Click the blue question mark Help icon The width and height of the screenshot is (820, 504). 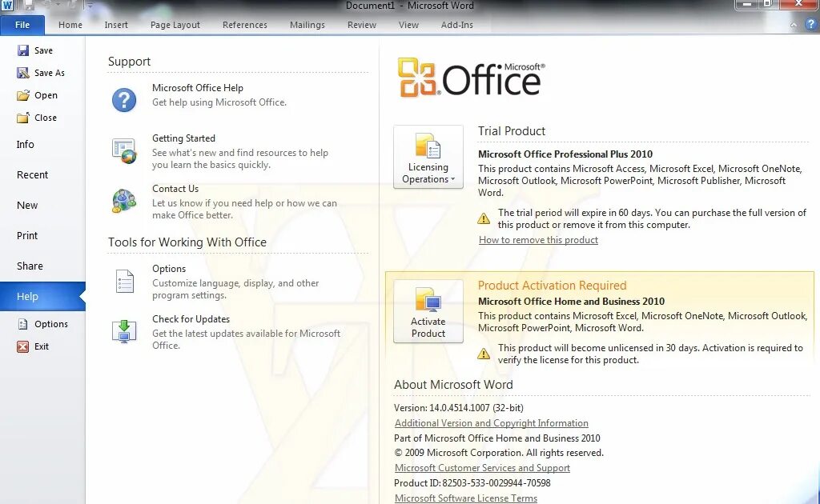[x=124, y=99]
